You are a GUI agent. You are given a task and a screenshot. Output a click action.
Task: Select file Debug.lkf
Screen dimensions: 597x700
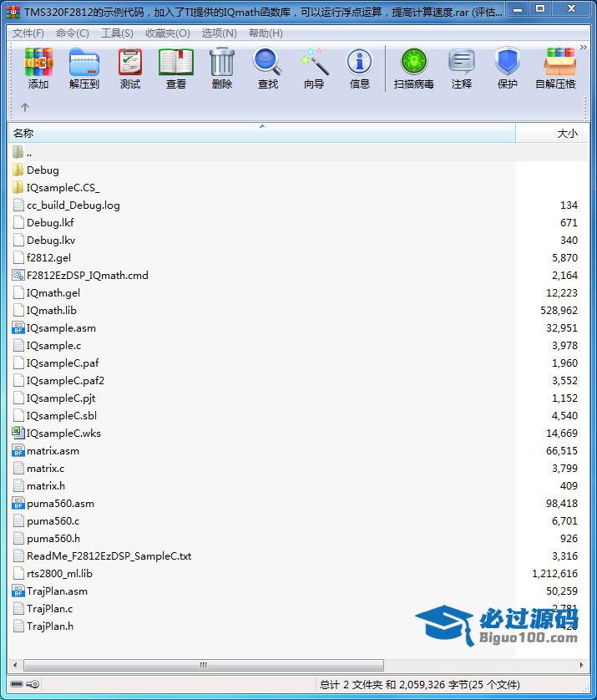pos(50,223)
